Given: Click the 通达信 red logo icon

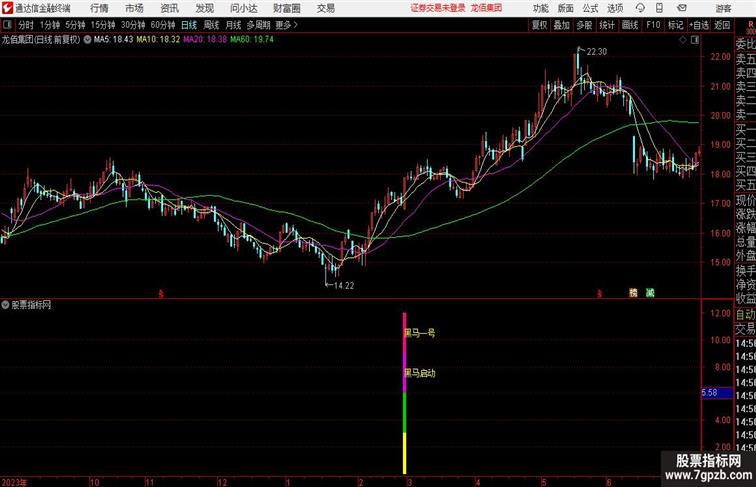Looking at the screenshot, I should pyautogui.click(x=7, y=8).
